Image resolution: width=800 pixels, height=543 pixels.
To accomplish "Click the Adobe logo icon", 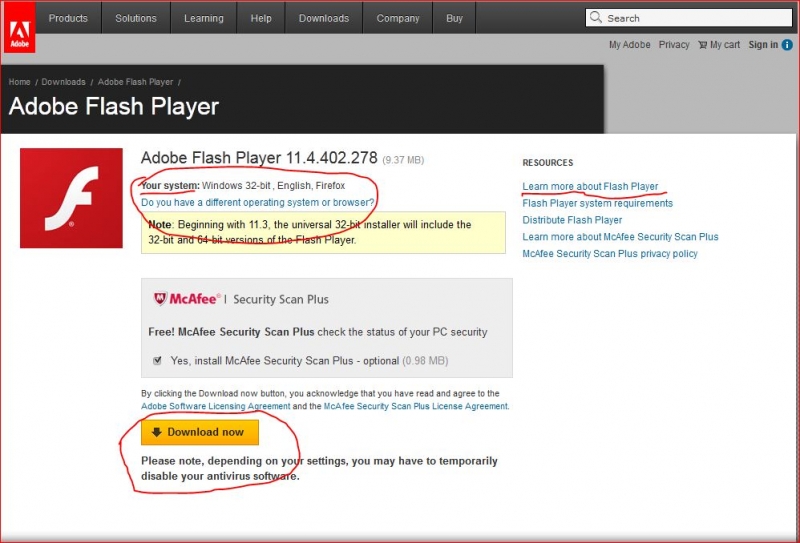I will click(x=19, y=27).
